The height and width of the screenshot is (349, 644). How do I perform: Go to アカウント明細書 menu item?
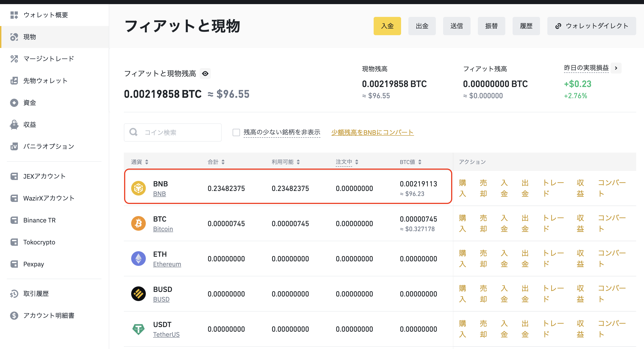click(x=49, y=315)
